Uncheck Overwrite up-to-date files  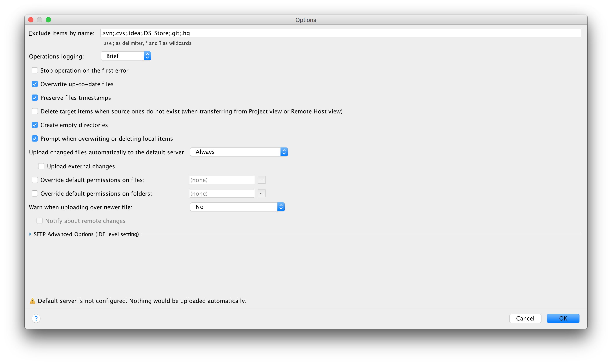pos(35,84)
